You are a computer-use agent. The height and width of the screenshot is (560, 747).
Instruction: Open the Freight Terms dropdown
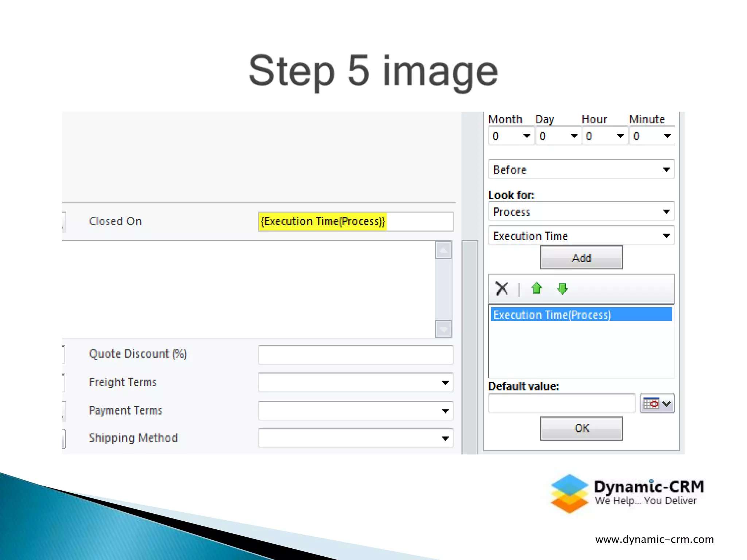point(356,382)
